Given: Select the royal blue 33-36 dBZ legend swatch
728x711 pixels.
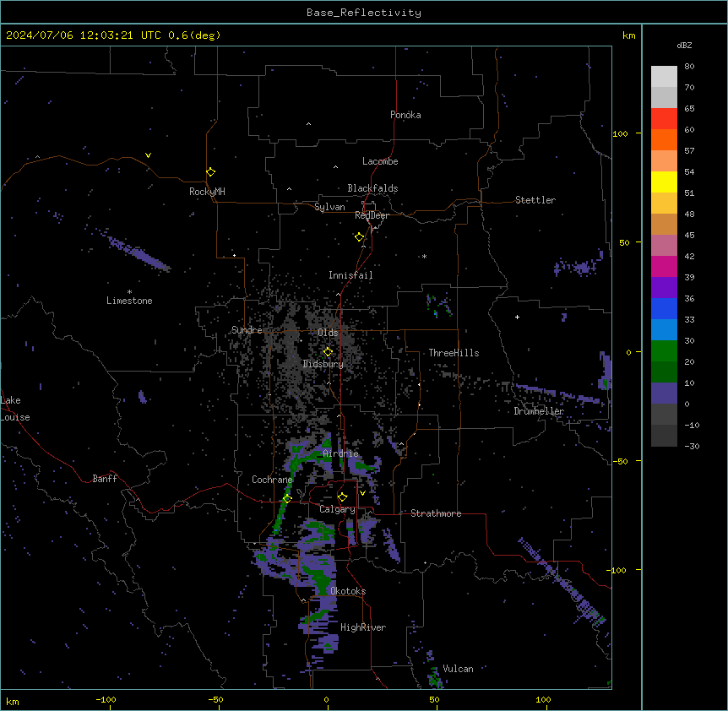Looking at the screenshot, I should [664, 308].
